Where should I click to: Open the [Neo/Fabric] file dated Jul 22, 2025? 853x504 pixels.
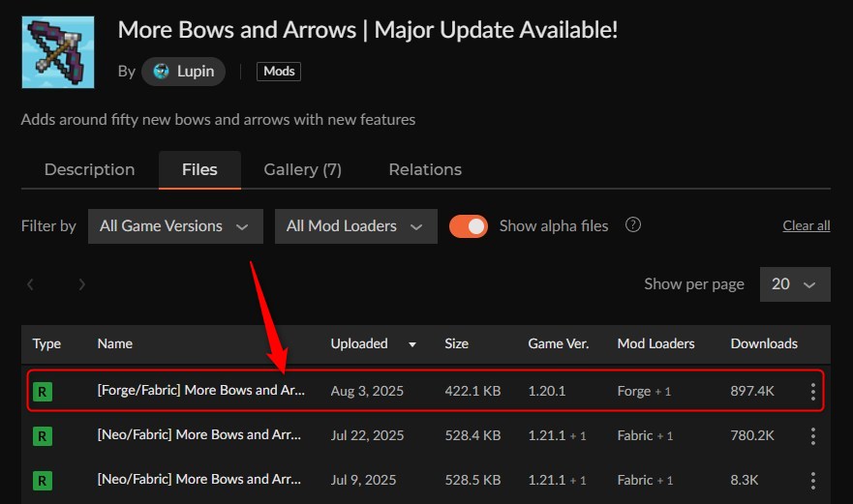199,435
